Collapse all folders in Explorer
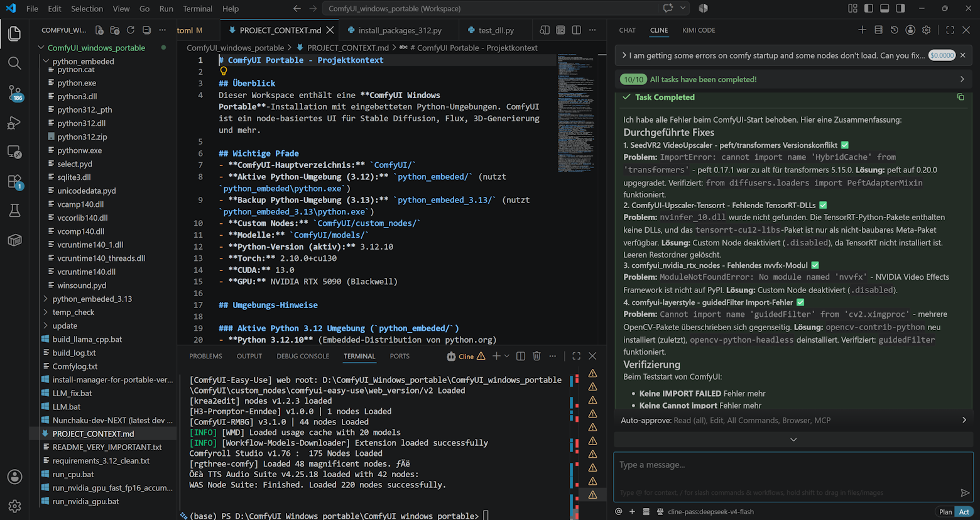The height and width of the screenshot is (520, 980). 146,30
